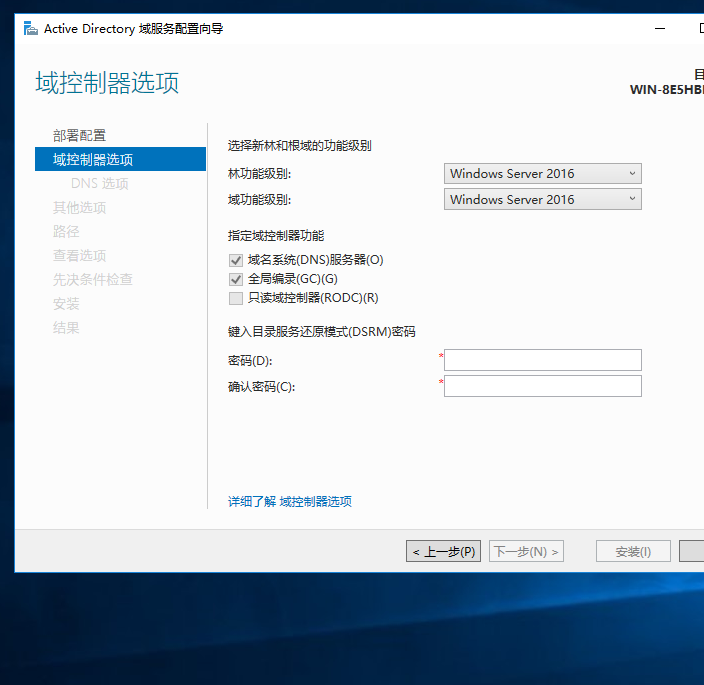The width and height of the screenshot is (704, 685).
Task: Click the Active Directory wizard title bar icon
Action: coord(31,28)
